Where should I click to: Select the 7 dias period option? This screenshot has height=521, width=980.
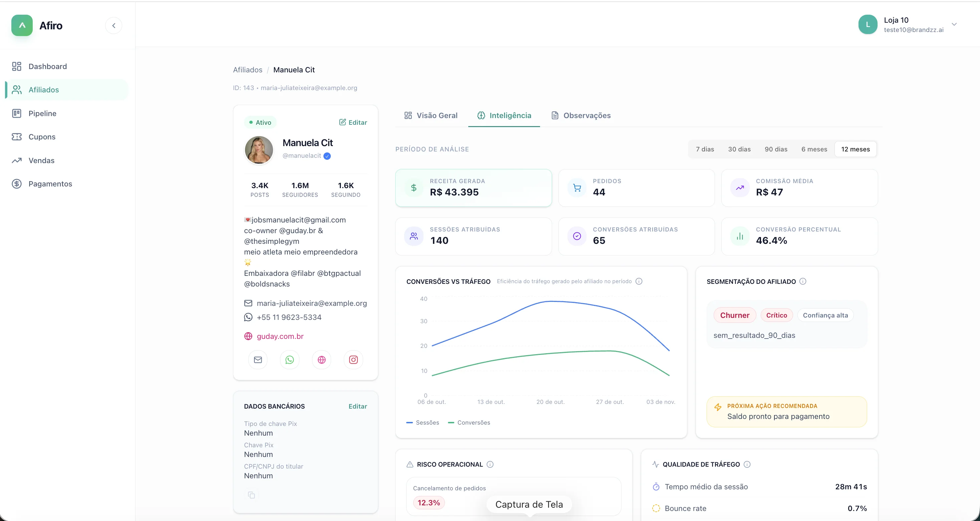(705, 149)
